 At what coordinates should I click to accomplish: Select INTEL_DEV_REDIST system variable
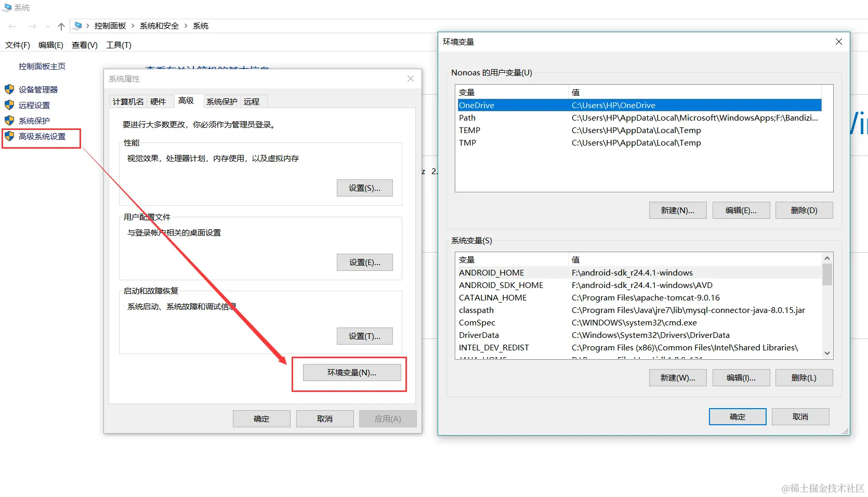coord(639,347)
